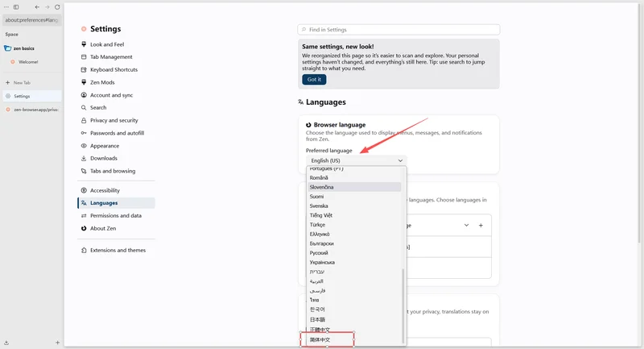Select Română from language list
644x349 pixels.
tap(354, 177)
